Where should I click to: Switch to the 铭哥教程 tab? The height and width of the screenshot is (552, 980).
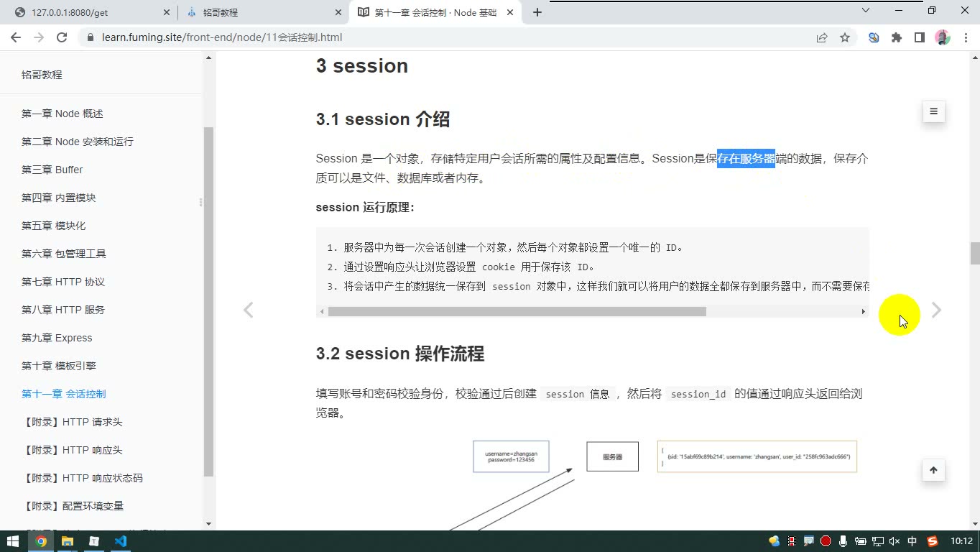pyautogui.click(x=263, y=12)
